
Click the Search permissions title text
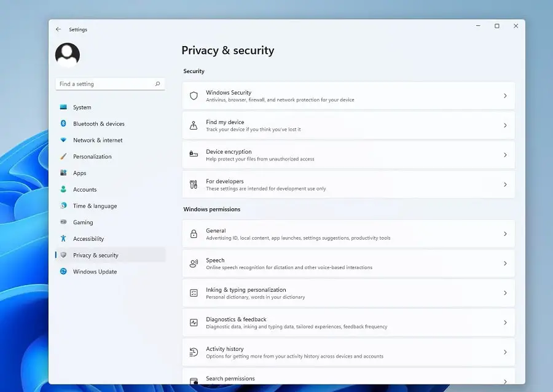(230, 378)
